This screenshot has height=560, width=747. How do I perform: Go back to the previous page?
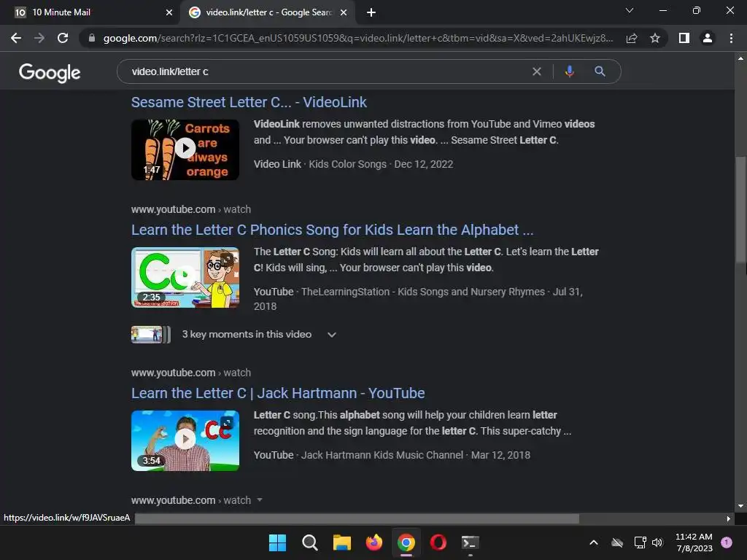click(x=16, y=38)
